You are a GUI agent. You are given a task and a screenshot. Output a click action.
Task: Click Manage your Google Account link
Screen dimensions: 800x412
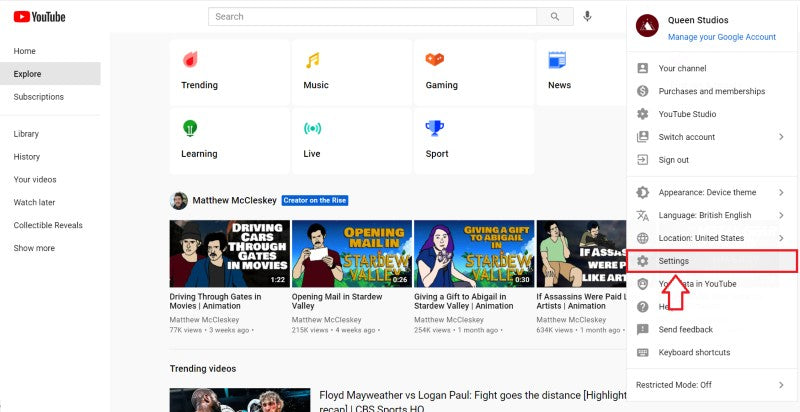721,37
